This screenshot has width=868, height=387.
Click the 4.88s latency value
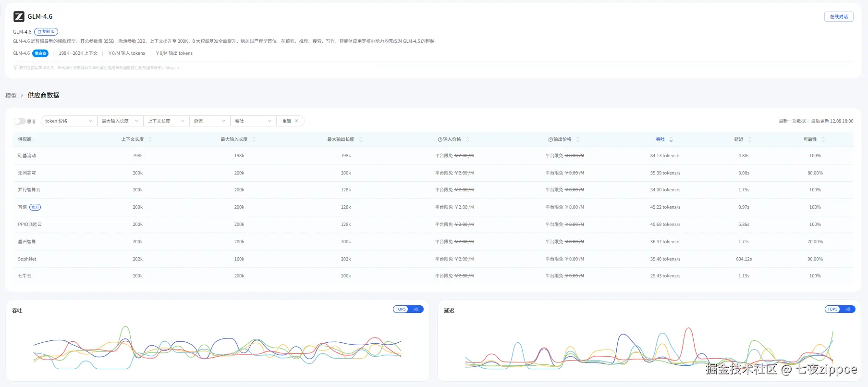(744, 156)
